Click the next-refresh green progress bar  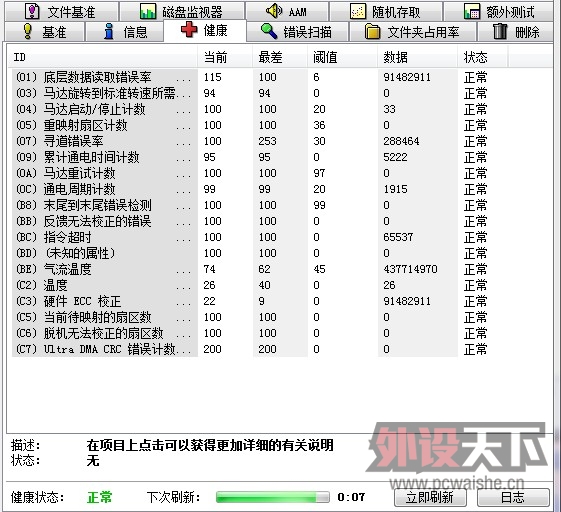tap(272, 497)
